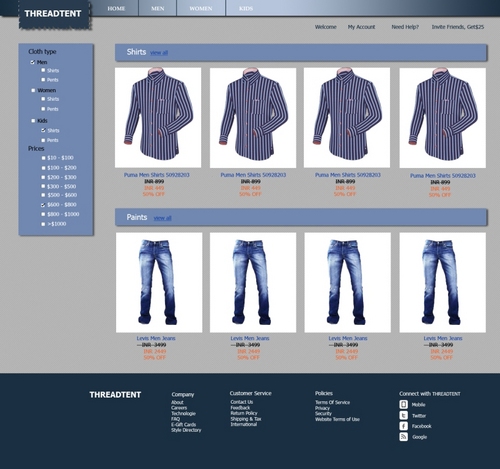Open My Account
500x469 pixels.
point(361,27)
